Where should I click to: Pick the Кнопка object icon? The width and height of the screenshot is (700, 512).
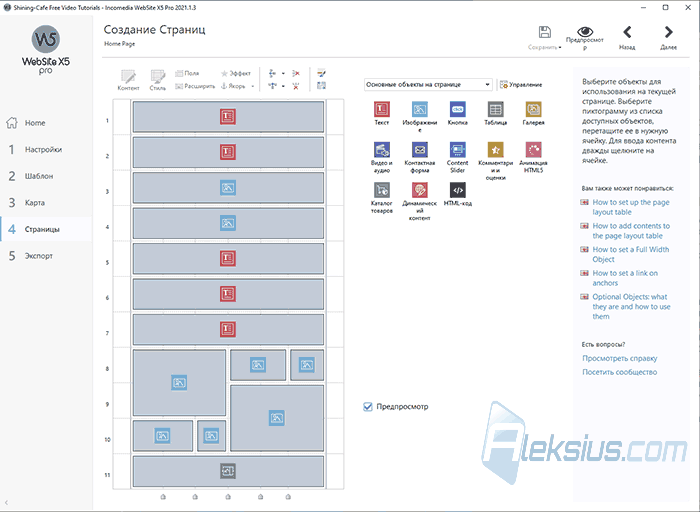[x=458, y=109]
